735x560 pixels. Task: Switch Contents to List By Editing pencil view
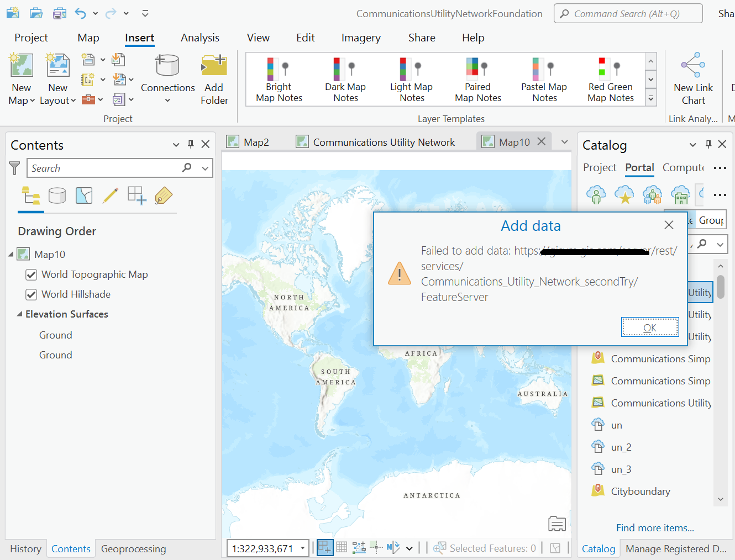coord(111,195)
